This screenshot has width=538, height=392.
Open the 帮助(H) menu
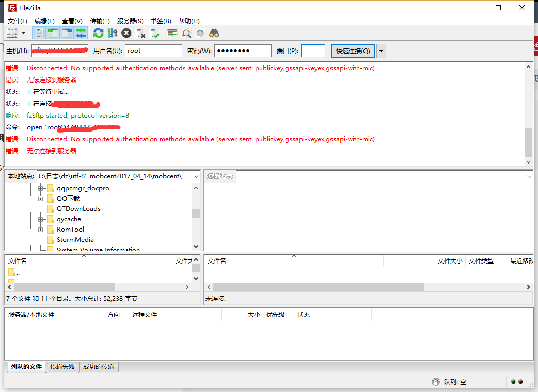pos(189,21)
